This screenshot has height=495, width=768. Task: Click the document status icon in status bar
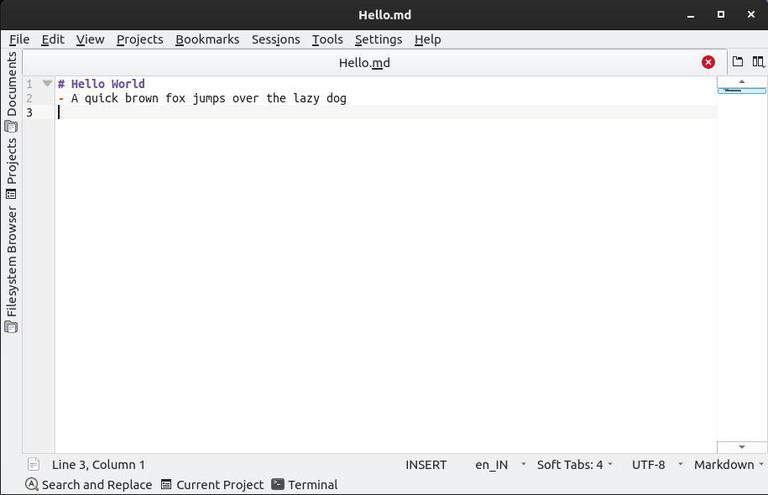click(x=34, y=464)
